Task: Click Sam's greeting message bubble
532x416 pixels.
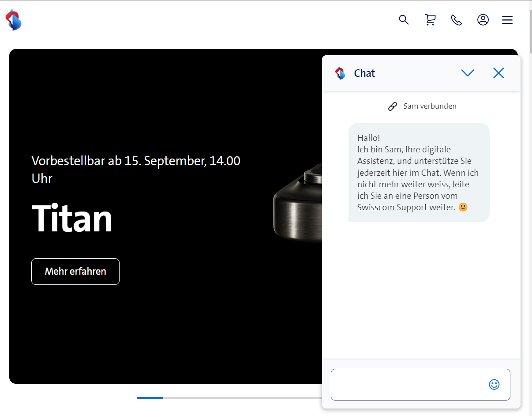Action: pyautogui.click(x=419, y=173)
